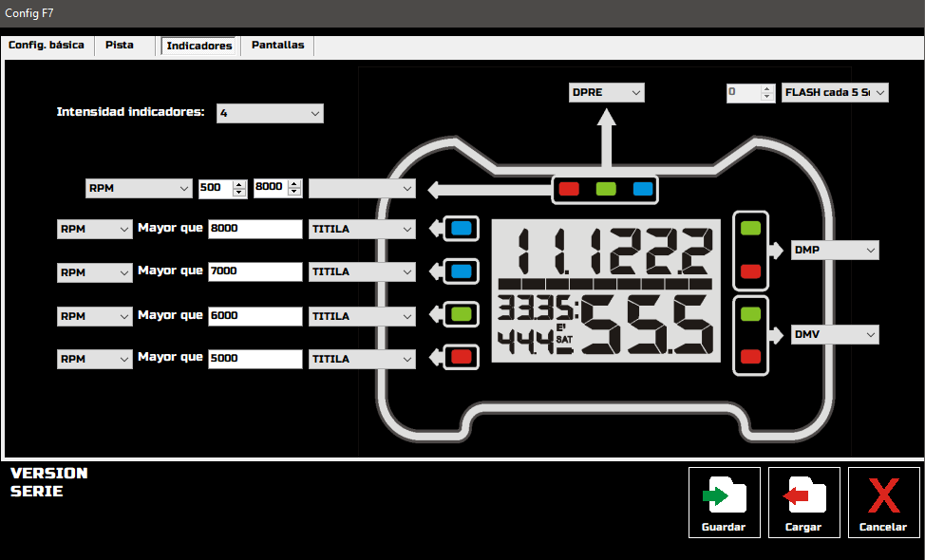Image resolution: width=925 pixels, height=560 pixels.
Task: Click the blue LED for the 8000 threshold
Action: click(462, 229)
